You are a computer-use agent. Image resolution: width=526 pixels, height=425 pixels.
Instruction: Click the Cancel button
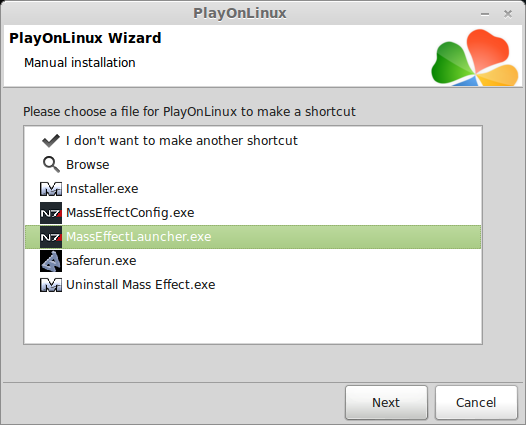tap(476, 402)
